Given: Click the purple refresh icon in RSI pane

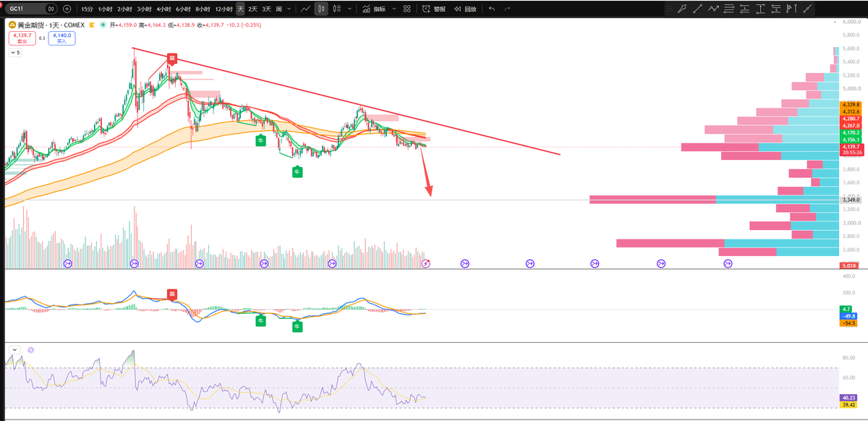Looking at the screenshot, I should tap(31, 349).
